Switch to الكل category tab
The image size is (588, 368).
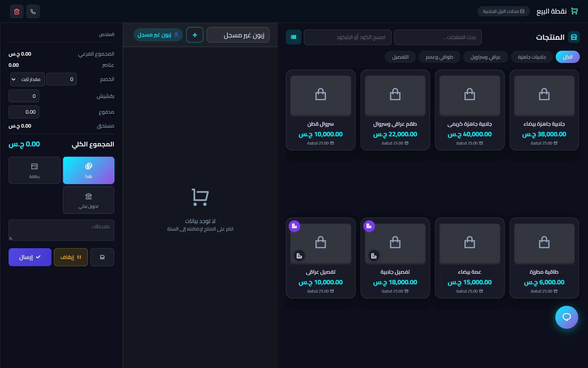pos(568,57)
